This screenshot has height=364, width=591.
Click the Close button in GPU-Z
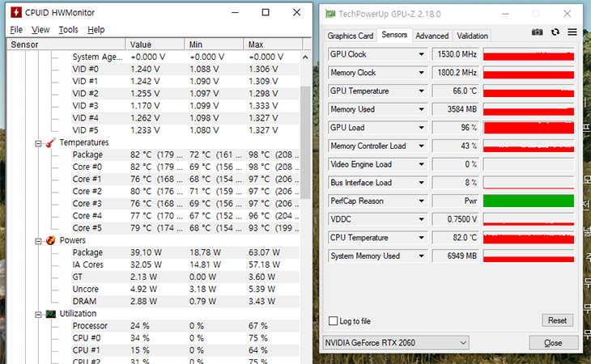coord(553,343)
